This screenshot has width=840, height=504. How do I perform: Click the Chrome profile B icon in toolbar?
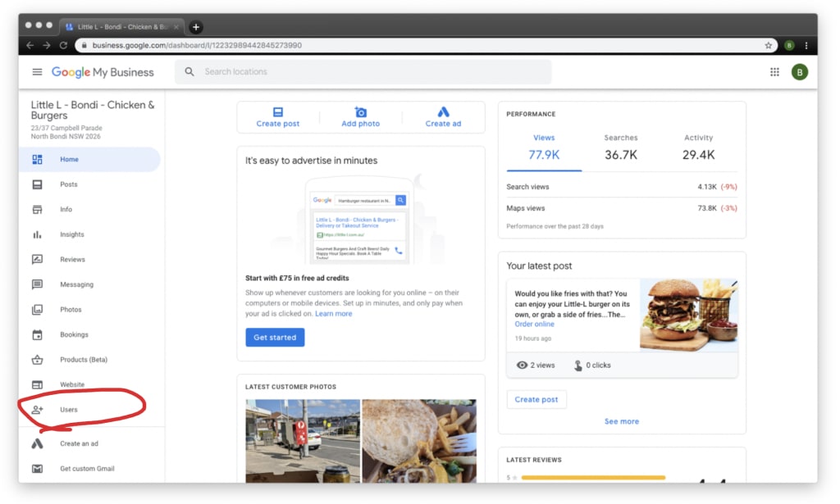(788, 45)
